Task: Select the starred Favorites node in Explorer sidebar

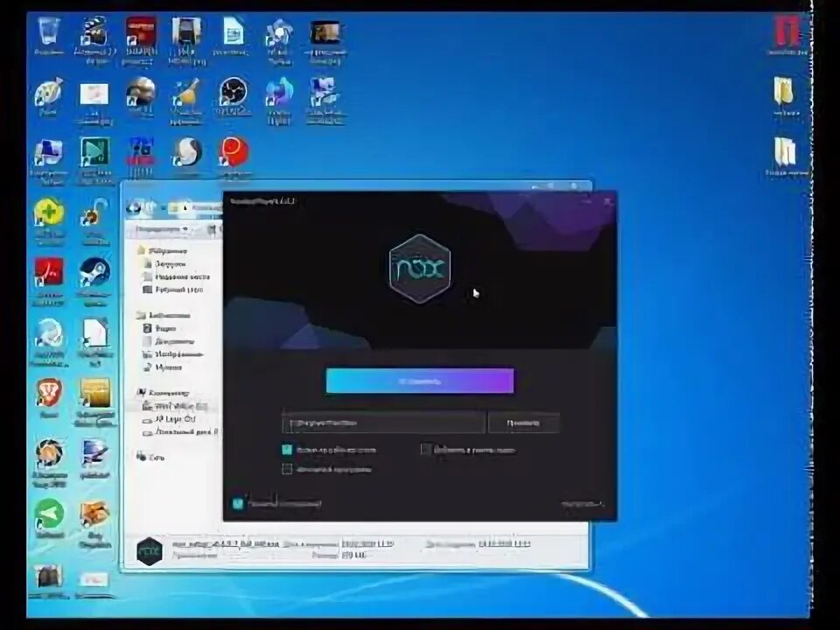Action: click(x=163, y=250)
